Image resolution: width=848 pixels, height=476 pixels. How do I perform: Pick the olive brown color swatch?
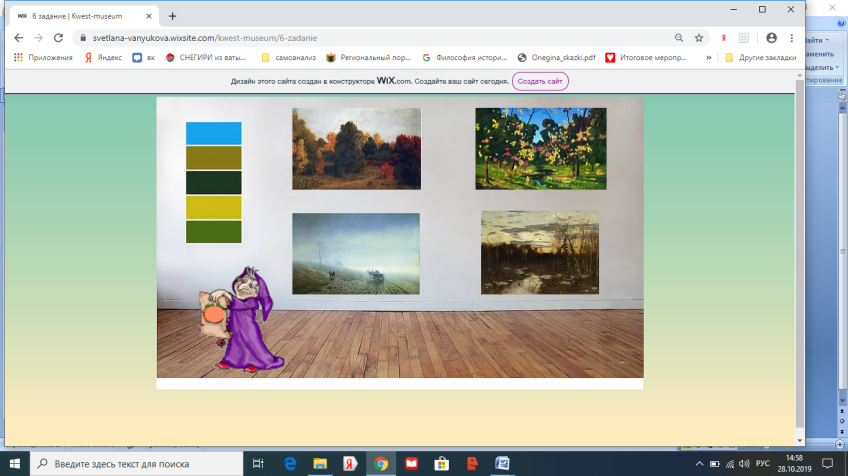pyautogui.click(x=214, y=158)
